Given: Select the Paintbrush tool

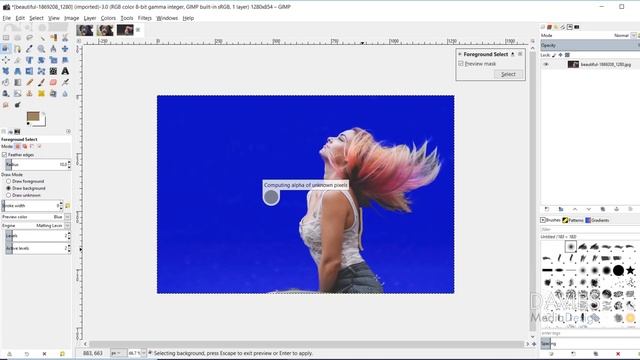Looking at the screenshot, I should 41,82.
